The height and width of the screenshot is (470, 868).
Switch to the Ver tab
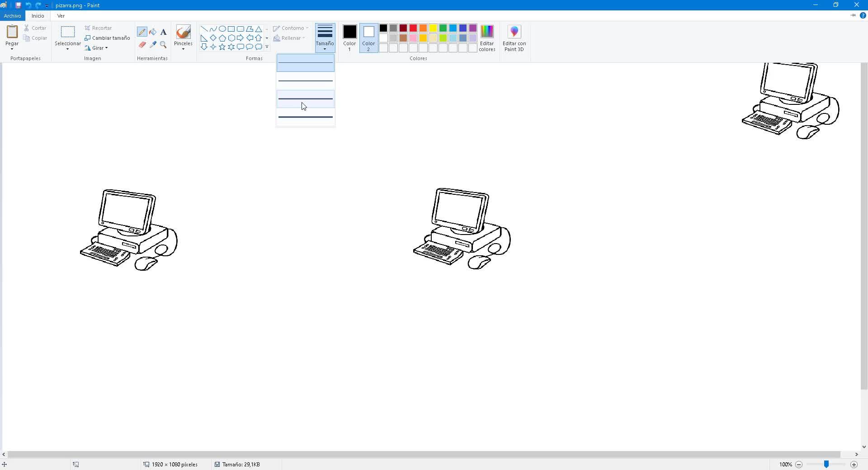pos(61,16)
